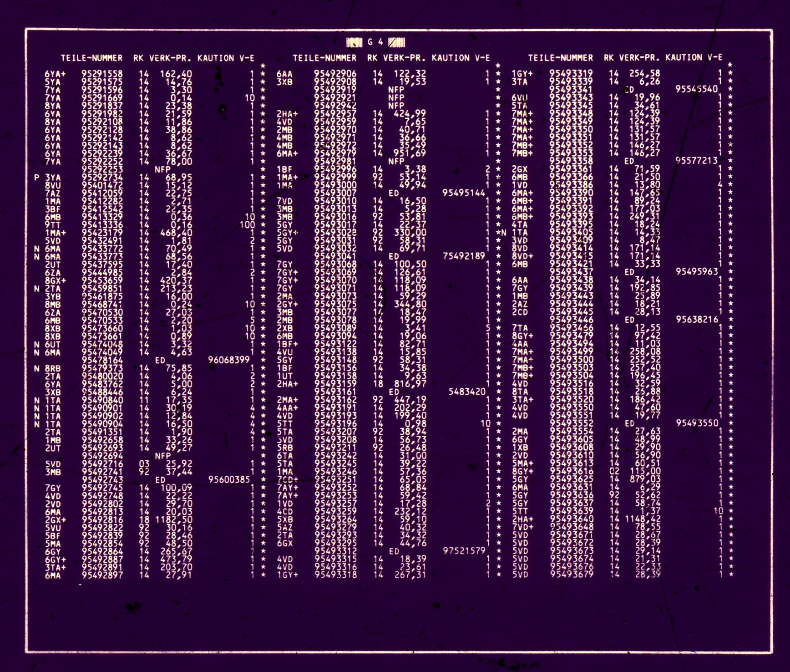The height and width of the screenshot is (672, 790).
Task: Select part number 95493196
Action: (335, 424)
